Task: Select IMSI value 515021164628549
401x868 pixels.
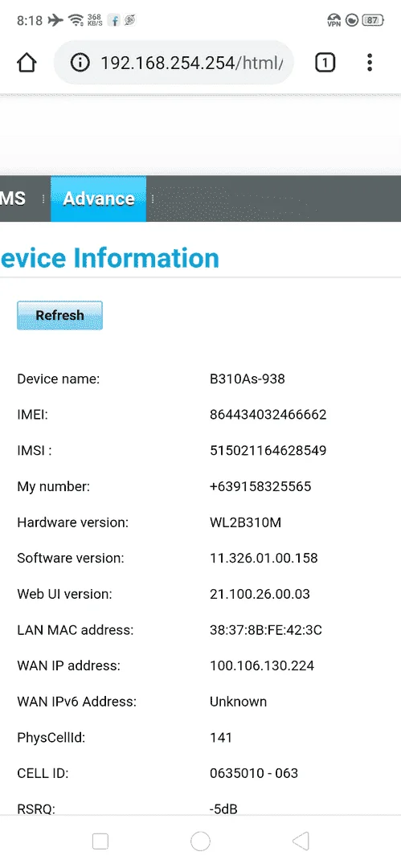Action: (x=268, y=451)
